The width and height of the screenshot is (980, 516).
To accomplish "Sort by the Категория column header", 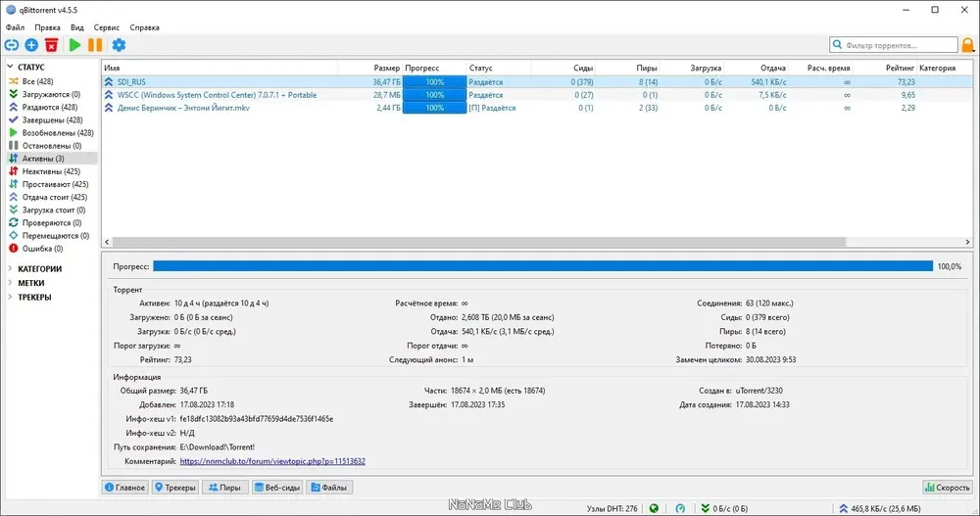I will coord(945,68).
